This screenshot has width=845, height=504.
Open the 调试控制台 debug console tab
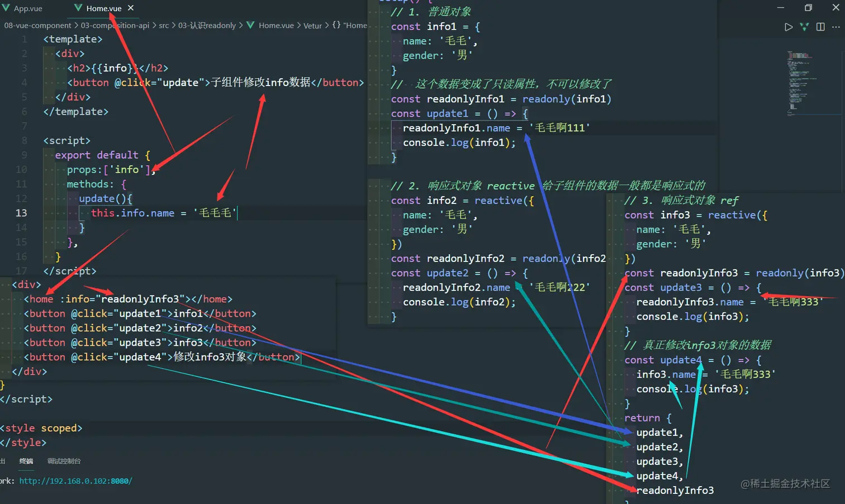point(64,461)
